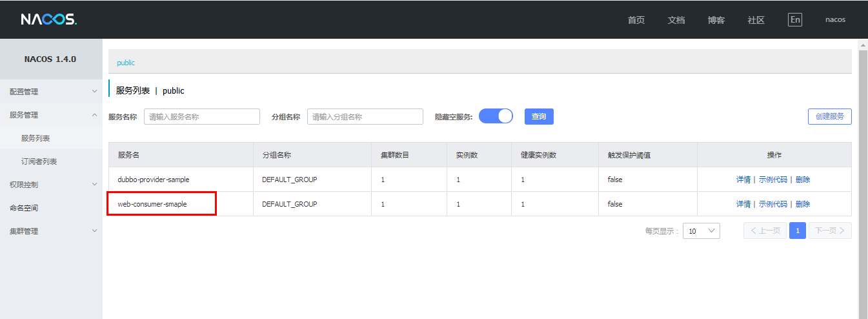The width and height of the screenshot is (868, 319).
Task: Go to 首页 in top navigation
Action: [x=636, y=20]
